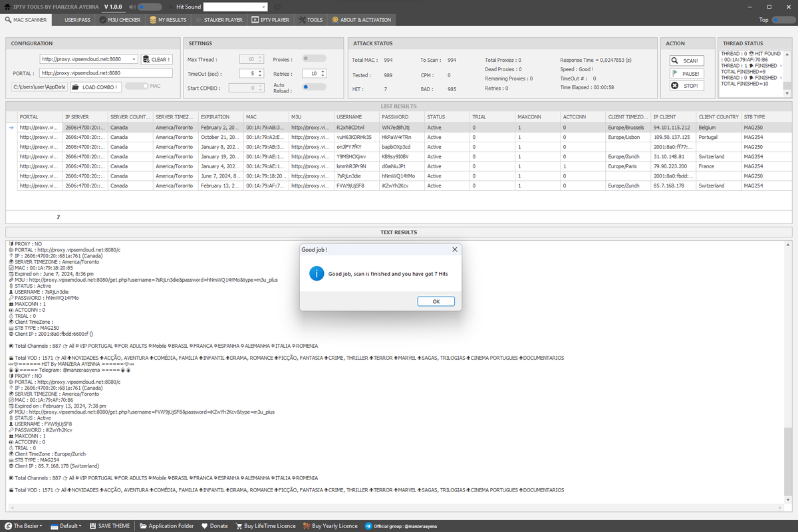Click the combo file path field

(x=40, y=86)
